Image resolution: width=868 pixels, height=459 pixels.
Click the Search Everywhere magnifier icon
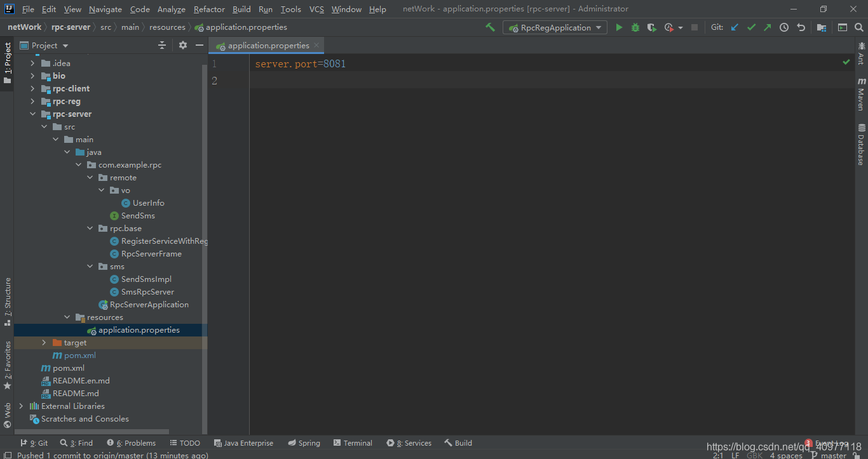coord(858,27)
